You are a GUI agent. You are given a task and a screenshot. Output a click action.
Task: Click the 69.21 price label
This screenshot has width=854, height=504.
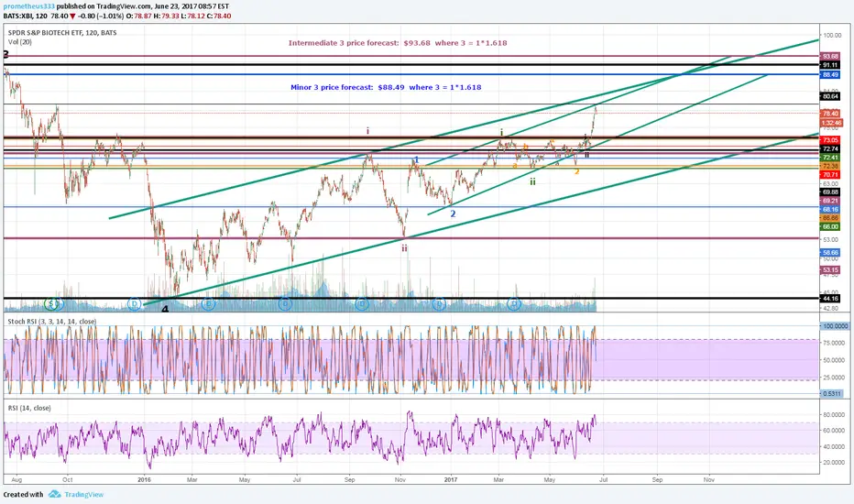pos(830,201)
